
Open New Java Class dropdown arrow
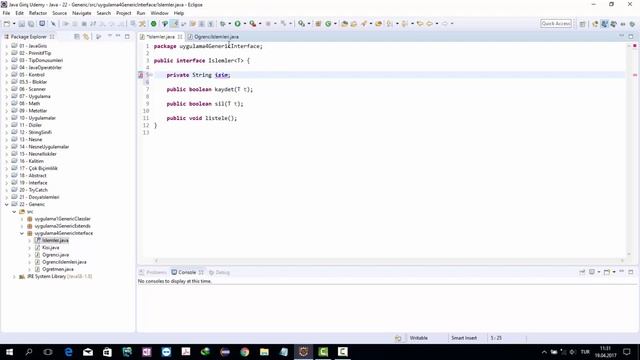(x=335, y=24)
